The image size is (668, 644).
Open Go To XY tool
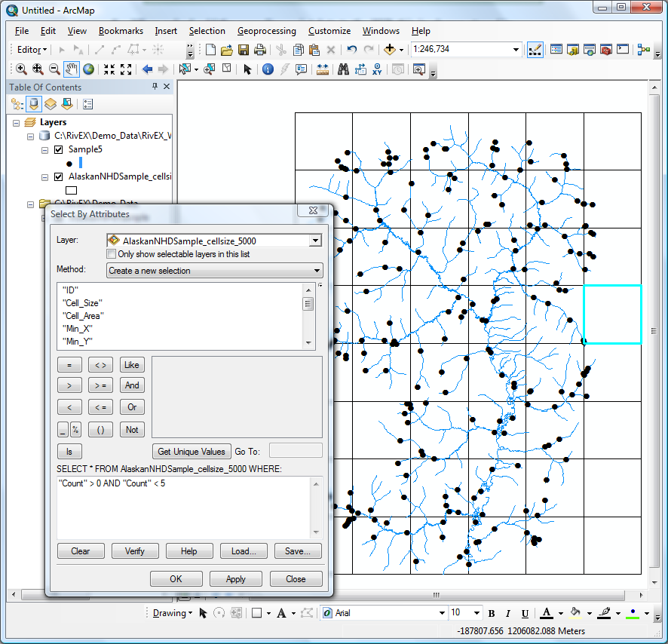[377, 69]
